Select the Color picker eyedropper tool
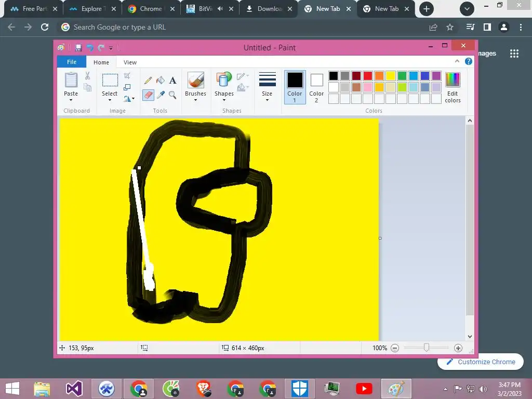This screenshot has height=399, width=532. [161, 95]
